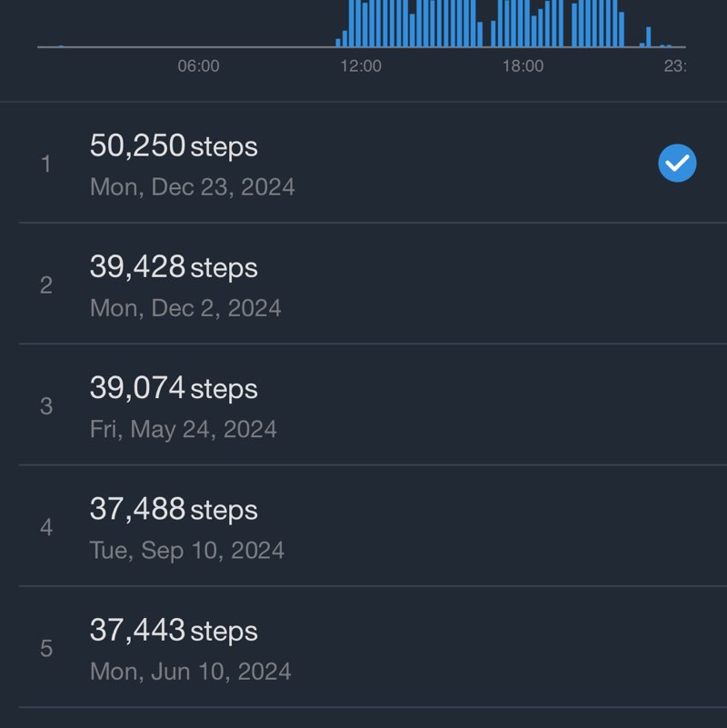Screen dimensions: 727x728
Task: Tap the 06:00 label on the chart axis
Action: click(198, 66)
